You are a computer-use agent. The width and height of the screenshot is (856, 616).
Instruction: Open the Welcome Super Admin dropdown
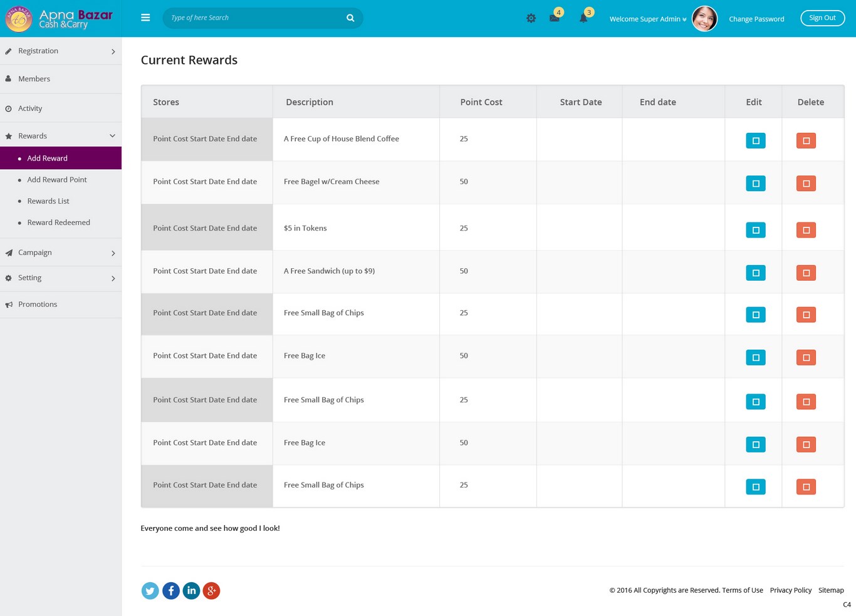[x=647, y=19]
